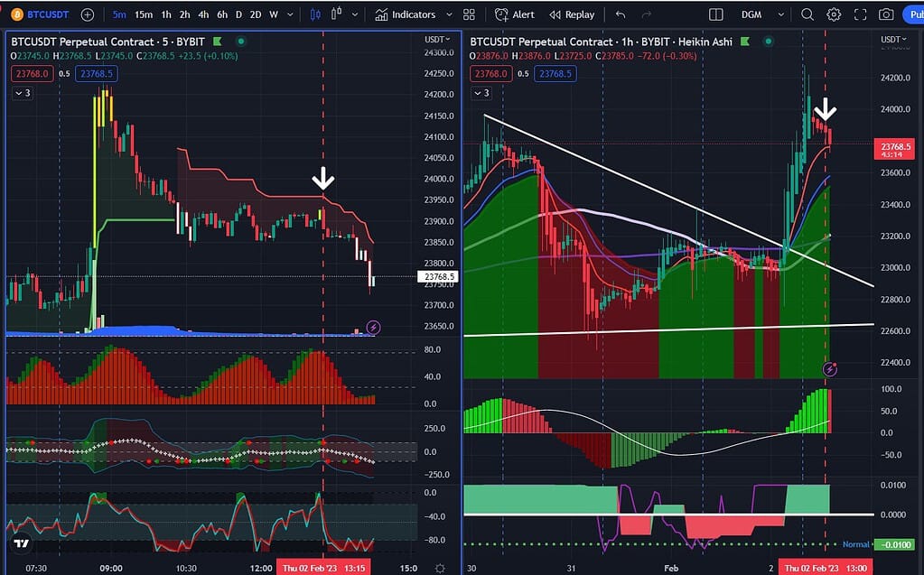
Task: Click the blue Publish button
Action: pyautogui.click(x=914, y=14)
